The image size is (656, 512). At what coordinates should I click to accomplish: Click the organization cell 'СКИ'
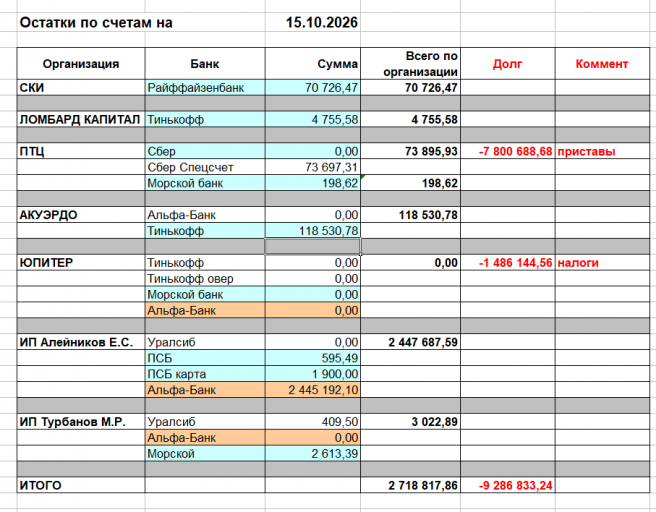pyautogui.click(x=81, y=87)
